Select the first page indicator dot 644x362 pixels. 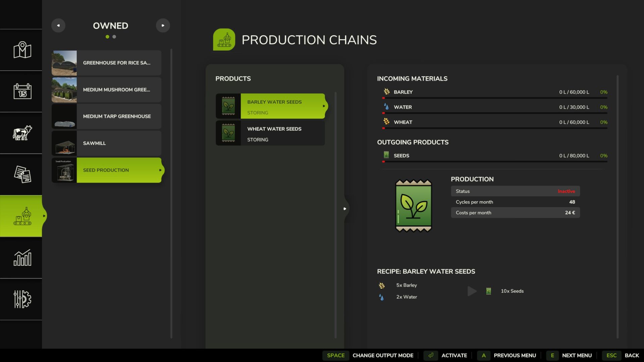click(107, 37)
